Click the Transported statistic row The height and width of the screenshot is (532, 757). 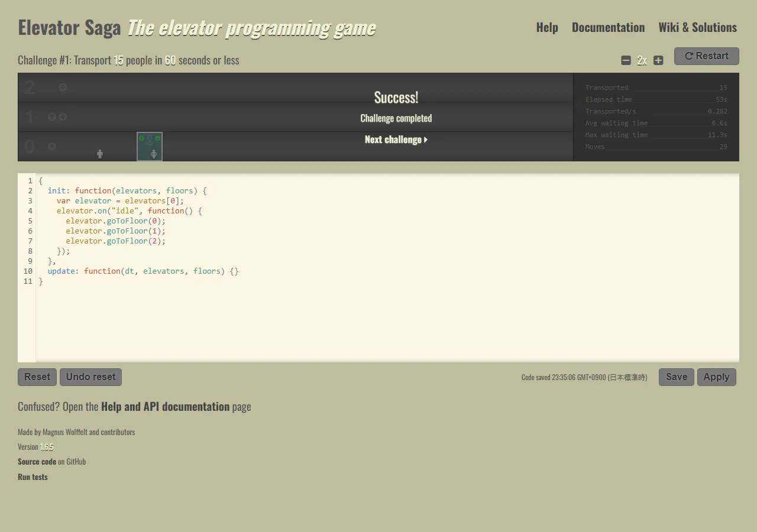(x=656, y=87)
